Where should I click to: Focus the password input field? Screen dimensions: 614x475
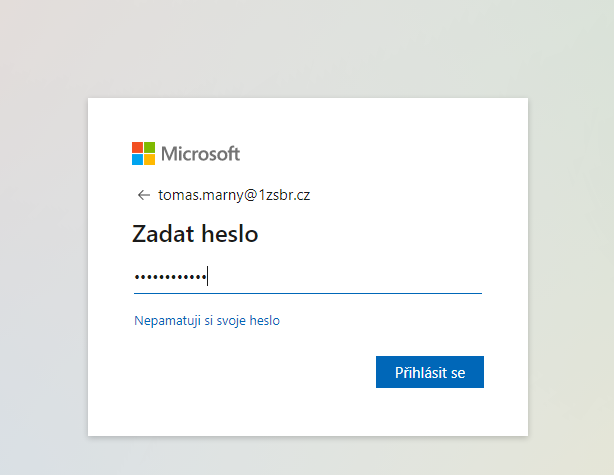(308, 278)
